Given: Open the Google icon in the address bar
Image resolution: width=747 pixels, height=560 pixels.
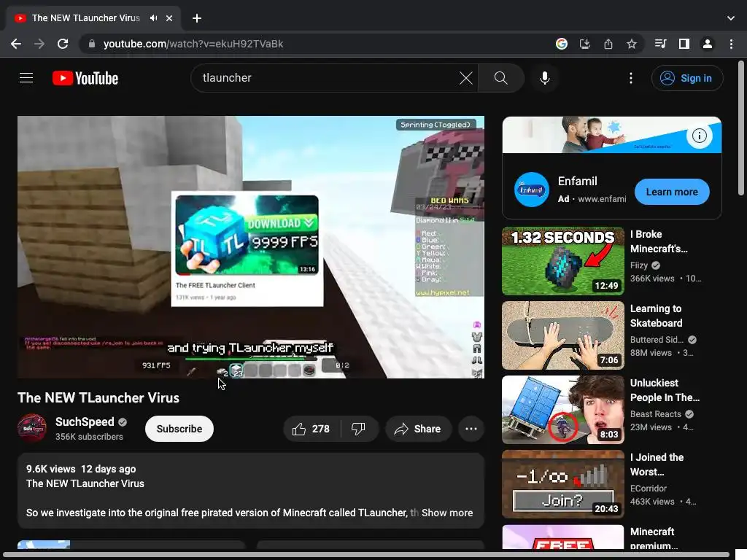Looking at the screenshot, I should click(562, 44).
